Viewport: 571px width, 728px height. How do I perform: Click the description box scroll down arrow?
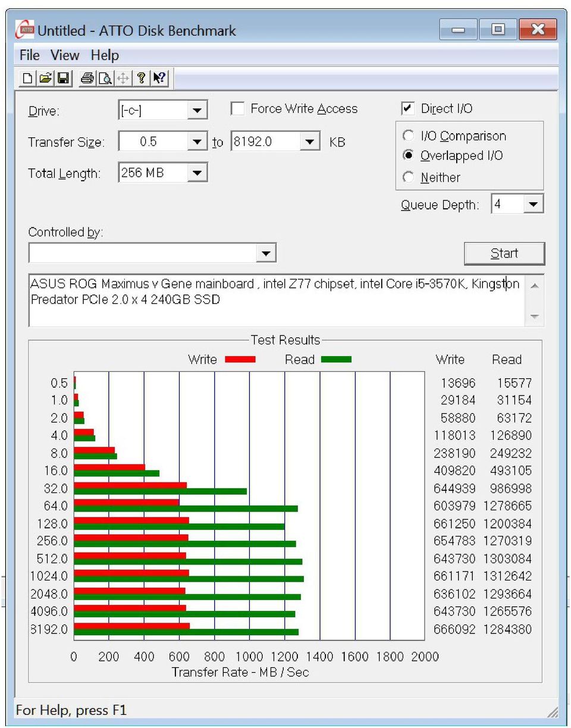coord(534,316)
